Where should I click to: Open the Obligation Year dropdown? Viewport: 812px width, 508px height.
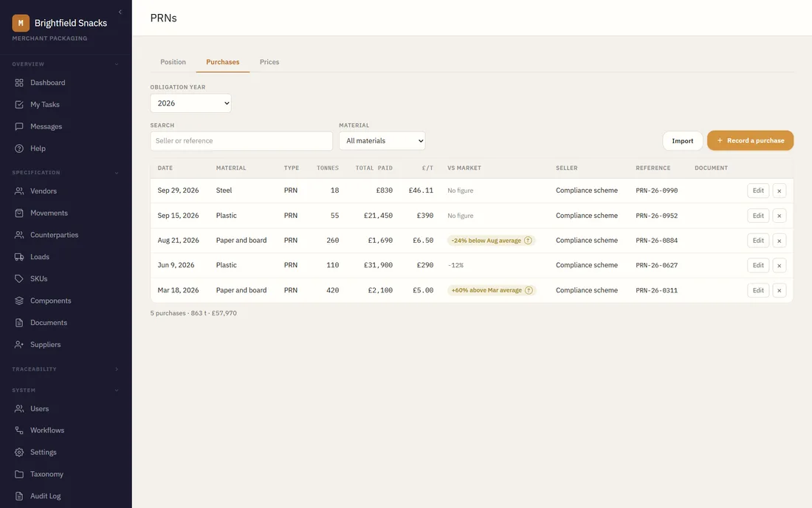pos(190,103)
